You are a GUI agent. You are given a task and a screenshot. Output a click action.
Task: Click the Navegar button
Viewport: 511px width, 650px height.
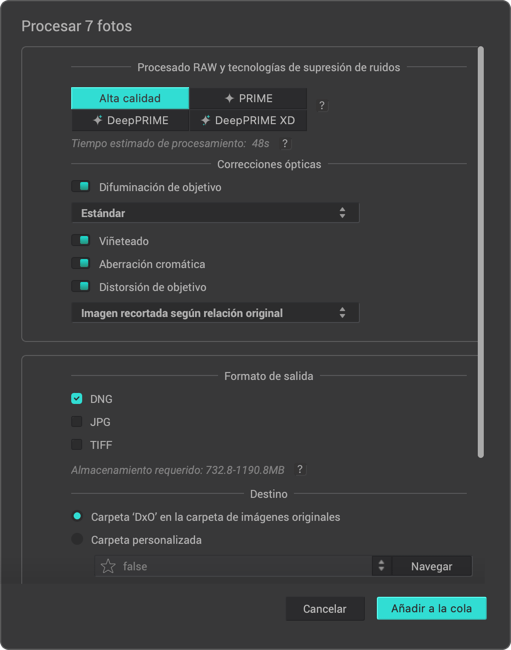(x=431, y=566)
